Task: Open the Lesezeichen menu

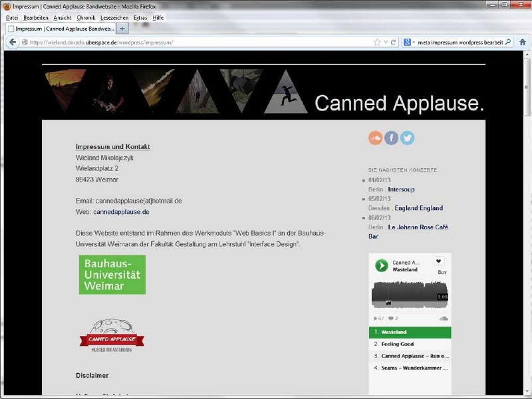Action: [x=114, y=18]
